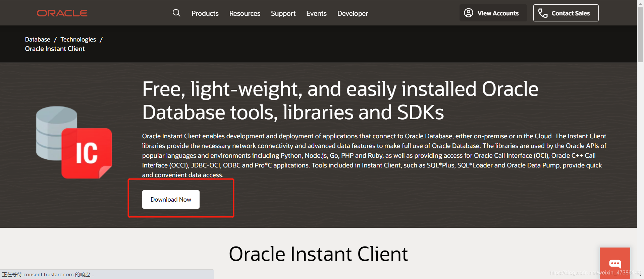Click the Oracle logo
Viewport: 644px width, 279px height.
[62, 13]
